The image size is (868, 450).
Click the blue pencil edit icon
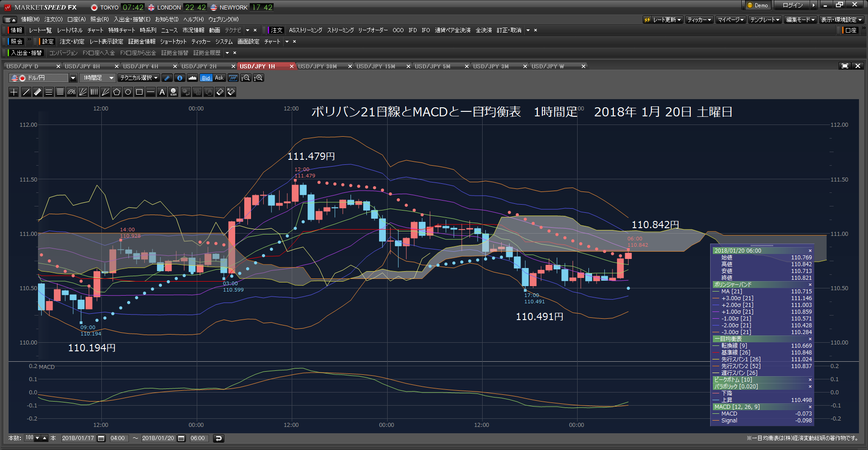coord(167,78)
